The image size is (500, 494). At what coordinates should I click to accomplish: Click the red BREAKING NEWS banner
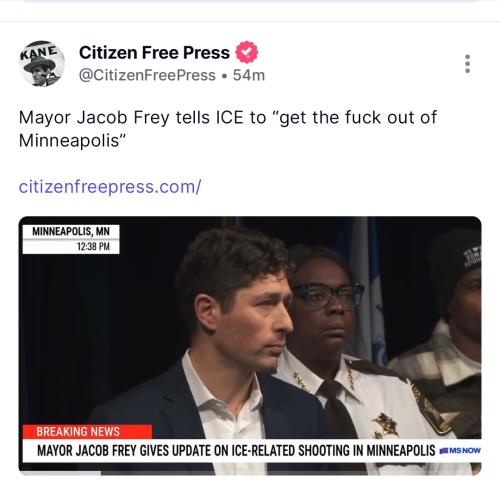coord(87,432)
